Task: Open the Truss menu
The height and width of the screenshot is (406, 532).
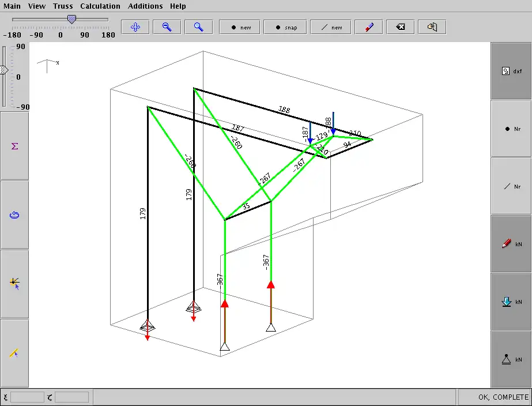Action: coord(63,6)
